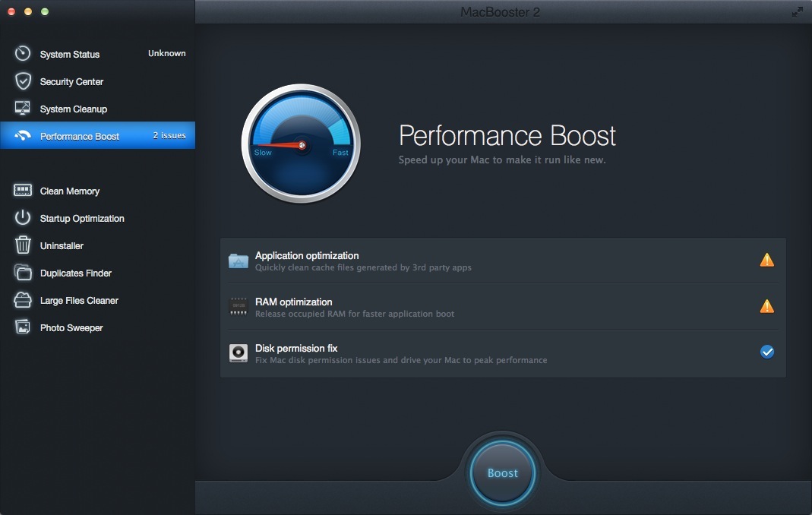Click the Large Files Cleaner icon

pyautogui.click(x=23, y=300)
